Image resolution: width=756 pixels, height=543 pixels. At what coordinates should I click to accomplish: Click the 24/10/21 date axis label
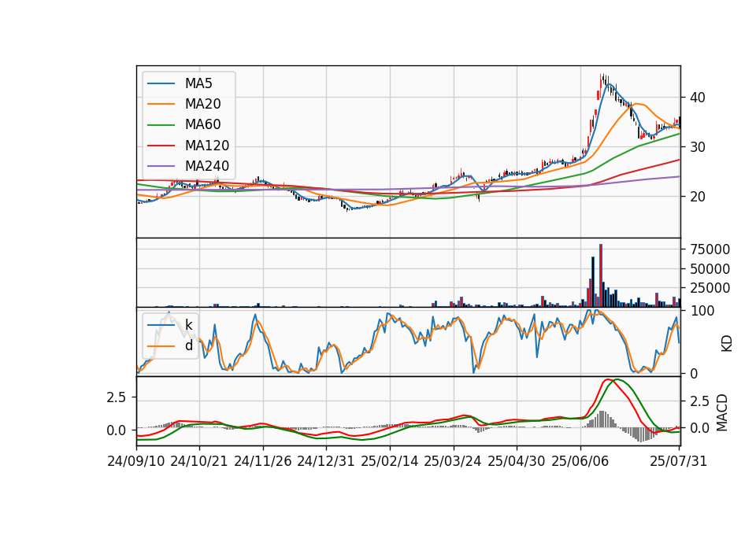click(x=198, y=462)
